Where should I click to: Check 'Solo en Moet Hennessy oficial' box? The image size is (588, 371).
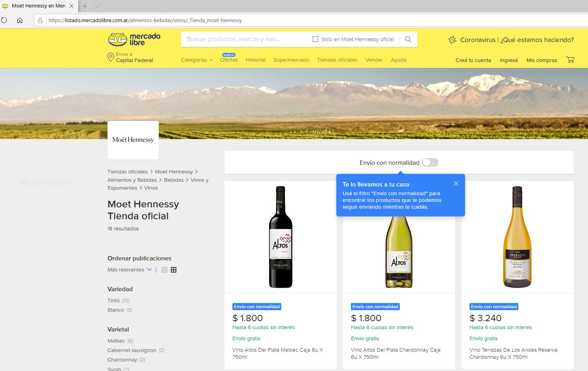pyautogui.click(x=315, y=39)
